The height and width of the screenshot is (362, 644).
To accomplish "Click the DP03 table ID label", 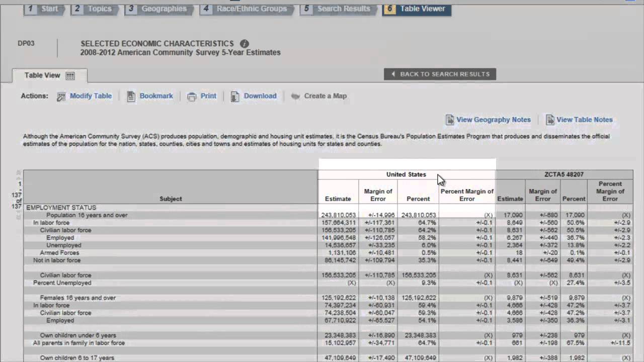I will pos(26,43).
